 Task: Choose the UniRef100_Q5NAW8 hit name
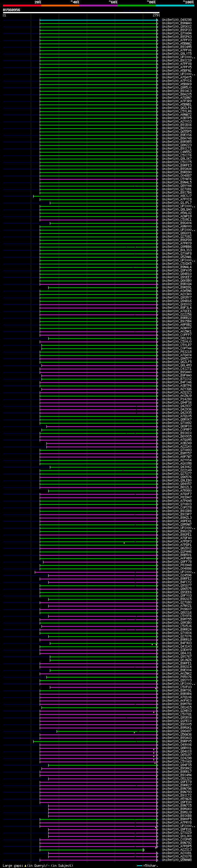point(176,860)
